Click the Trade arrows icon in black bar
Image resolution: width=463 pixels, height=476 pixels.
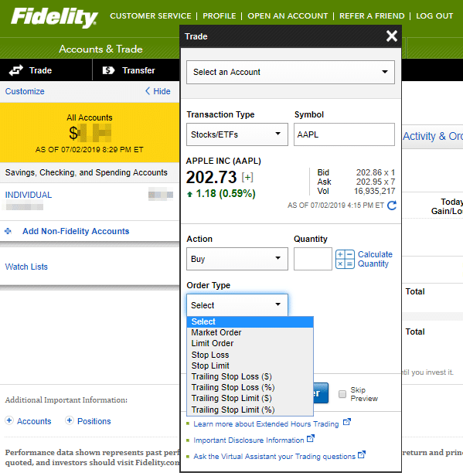15,70
